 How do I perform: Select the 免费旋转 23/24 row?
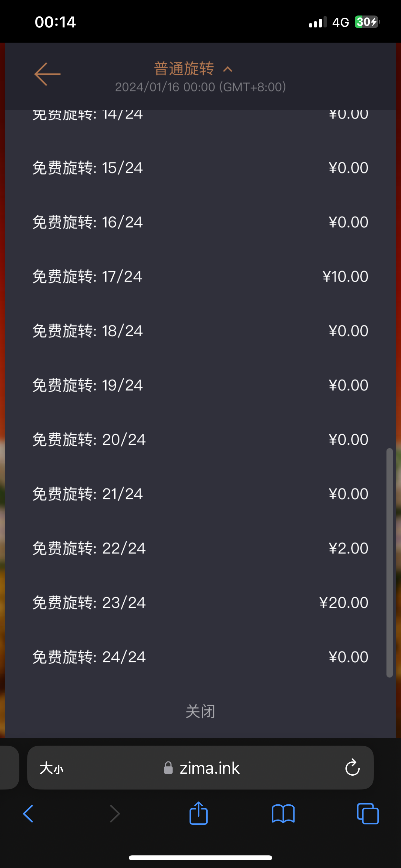point(200,603)
